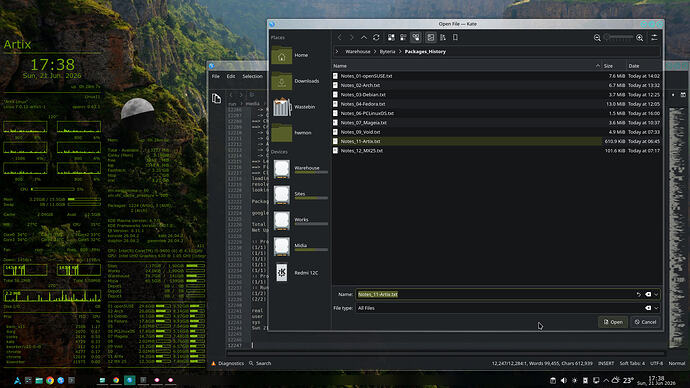Switch to compact view mode
The image size is (690, 388).
[404, 37]
